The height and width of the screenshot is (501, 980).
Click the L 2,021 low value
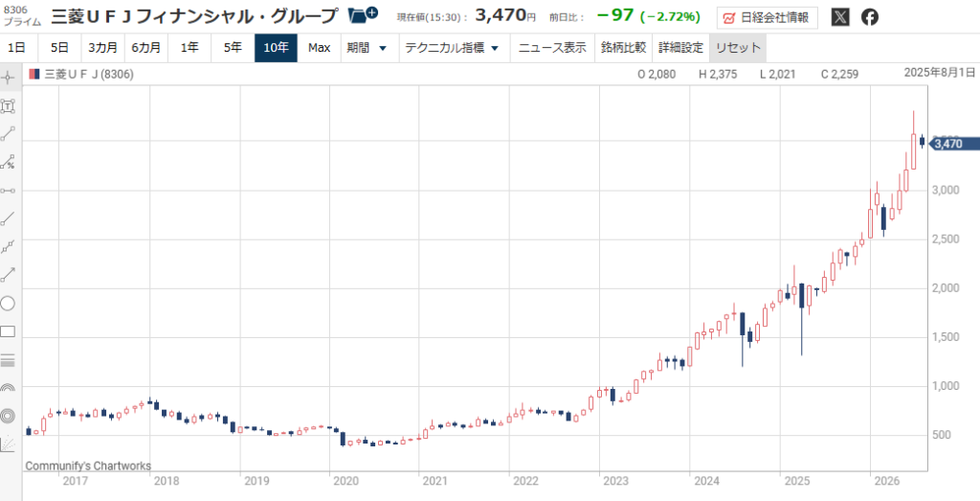click(777, 75)
